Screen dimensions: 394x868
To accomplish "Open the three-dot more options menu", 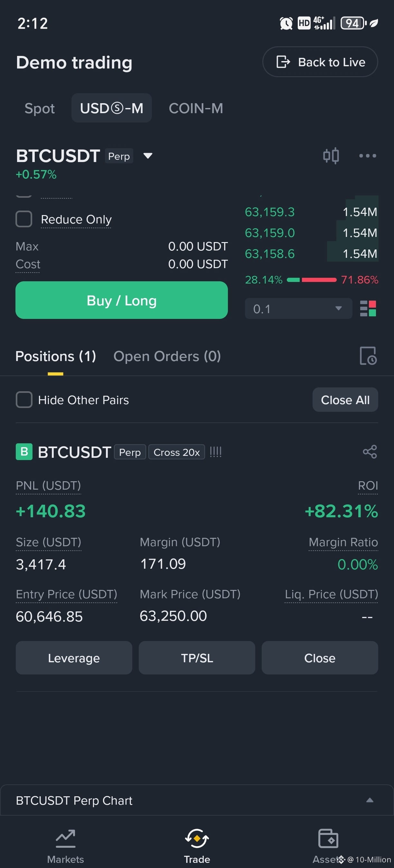I will (367, 156).
